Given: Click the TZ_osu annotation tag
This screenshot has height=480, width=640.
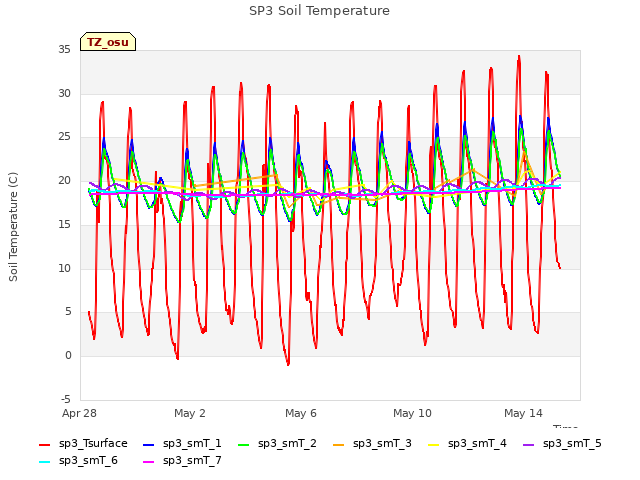Looking at the screenshot, I should (x=108, y=42).
